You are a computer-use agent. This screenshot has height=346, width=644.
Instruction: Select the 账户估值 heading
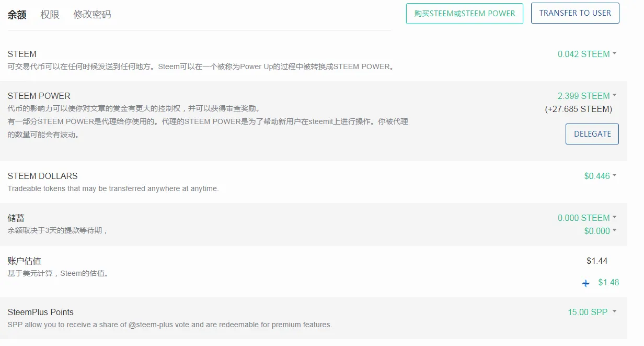pyautogui.click(x=24, y=261)
